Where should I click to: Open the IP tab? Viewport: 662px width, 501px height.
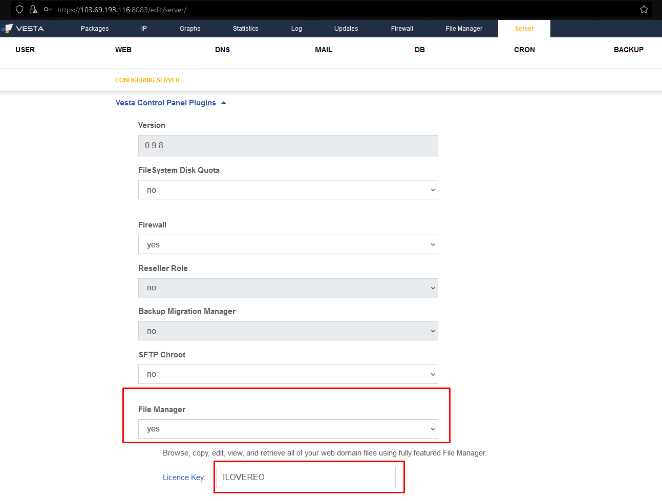(x=144, y=29)
